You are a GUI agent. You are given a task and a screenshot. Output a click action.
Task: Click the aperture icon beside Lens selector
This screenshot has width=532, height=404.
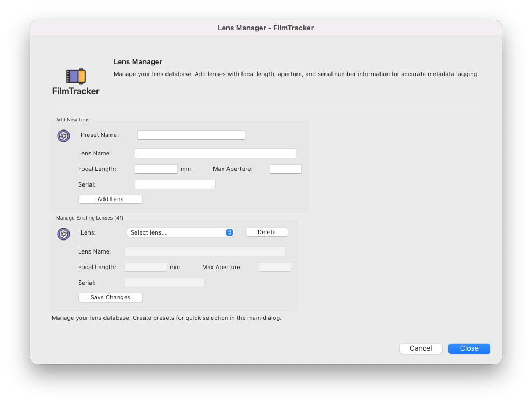[x=64, y=234]
